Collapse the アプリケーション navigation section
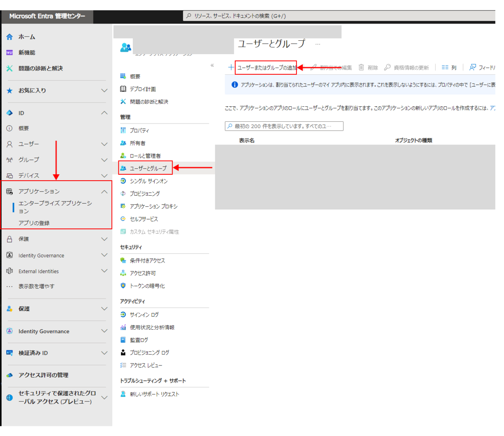The height and width of the screenshot is (436, 504). point(104,191)
